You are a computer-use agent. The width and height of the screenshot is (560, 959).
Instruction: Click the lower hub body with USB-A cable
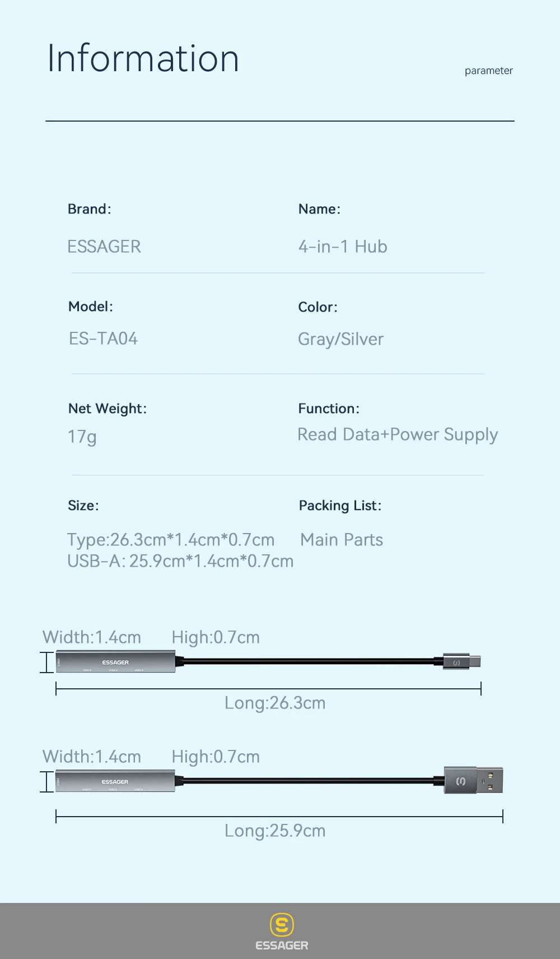pos(115,781)
